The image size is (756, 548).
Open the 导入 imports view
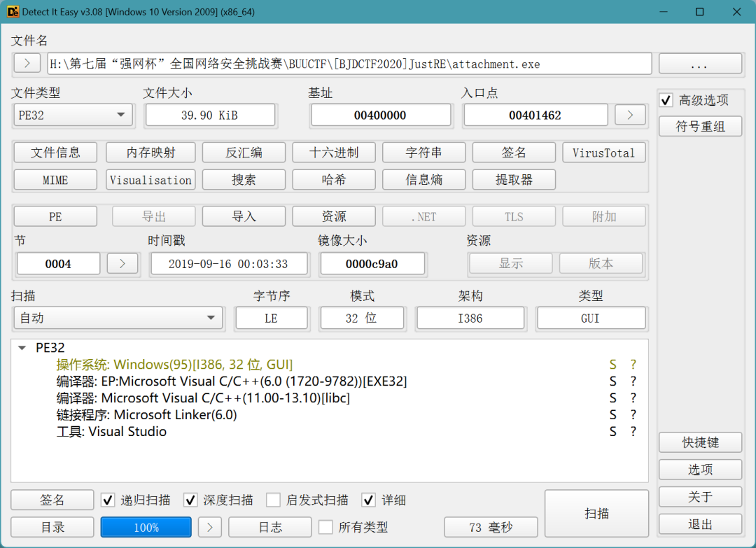tap(244, 216)
